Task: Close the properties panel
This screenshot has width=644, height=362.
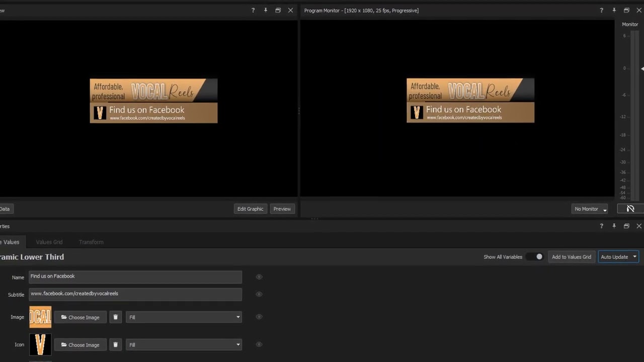Action: tap(639, 226)
